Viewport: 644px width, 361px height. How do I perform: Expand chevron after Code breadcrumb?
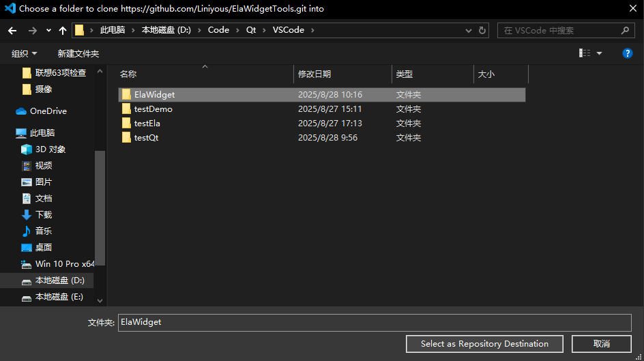[x=238, y=31]
